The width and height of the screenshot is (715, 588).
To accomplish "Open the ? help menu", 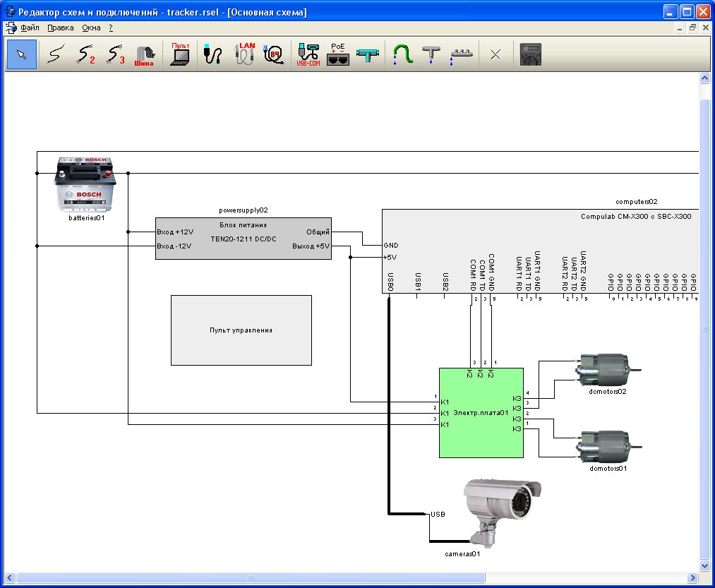I will (111, 28).
